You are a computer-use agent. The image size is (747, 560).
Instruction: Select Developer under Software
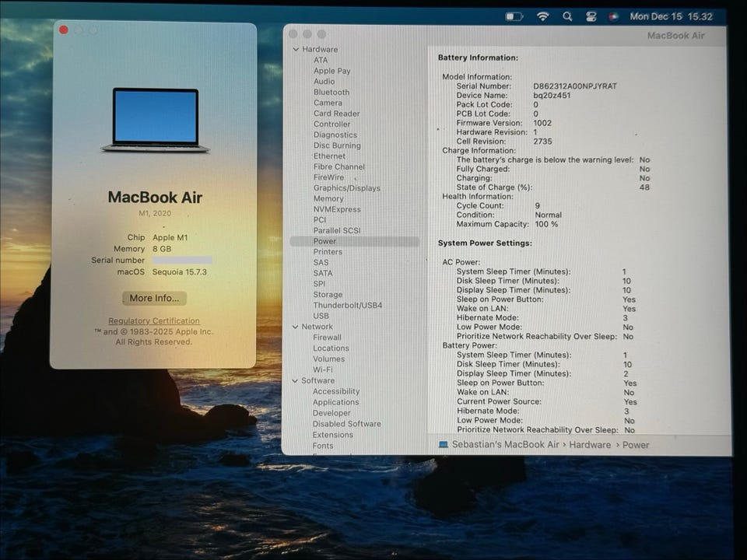331,413
